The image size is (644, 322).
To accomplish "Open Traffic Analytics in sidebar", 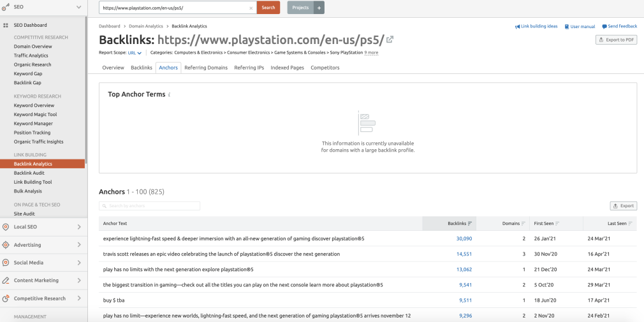I will 31,55.
